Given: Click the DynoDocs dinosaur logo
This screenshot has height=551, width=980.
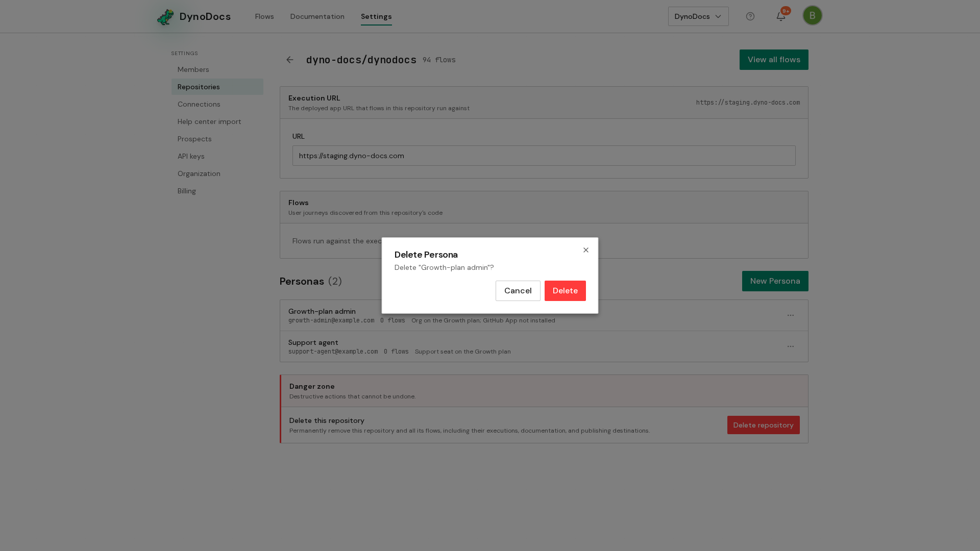Looking at the screenshot, I should pos(165,17).
